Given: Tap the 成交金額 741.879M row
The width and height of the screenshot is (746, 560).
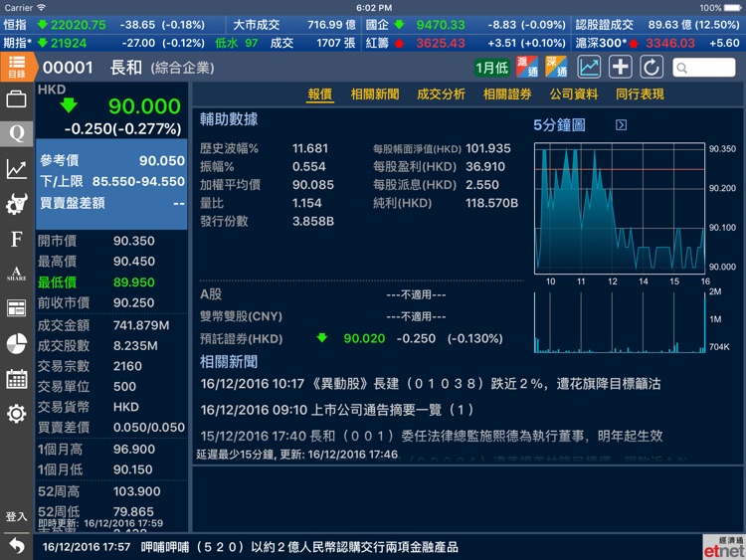Looking at the screenshot, I should [x=111, y=325].
